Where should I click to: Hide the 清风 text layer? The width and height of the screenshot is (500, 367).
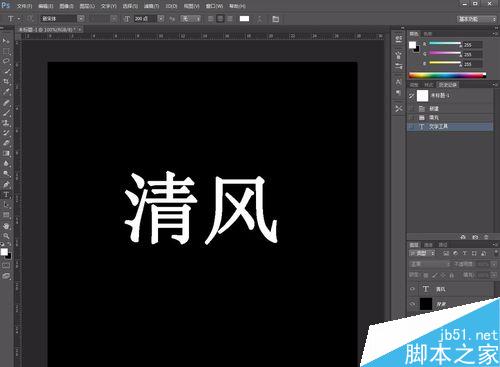(413, 289)
